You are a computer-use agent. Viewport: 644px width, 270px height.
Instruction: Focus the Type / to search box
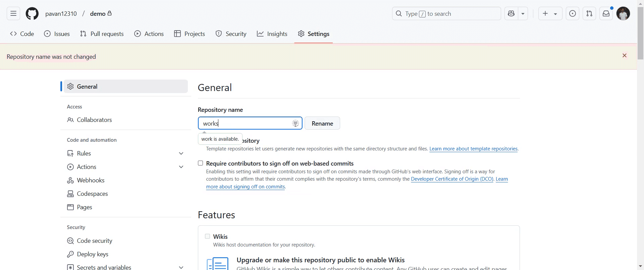446,14
